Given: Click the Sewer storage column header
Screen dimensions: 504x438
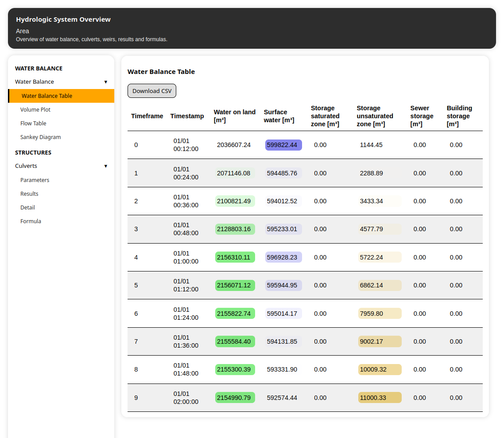Looking at the screenshot, I should 422,116.
